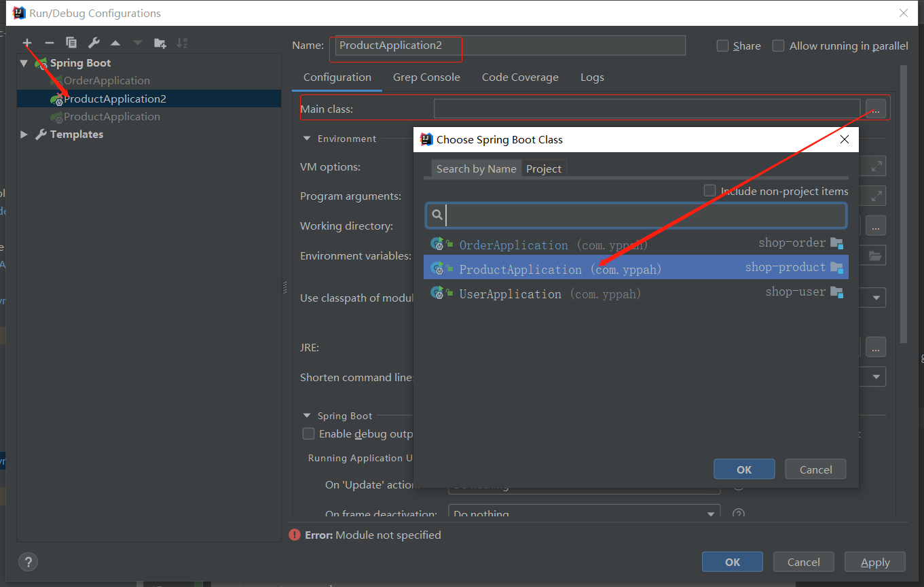924x587 pixels.
Task: Select OrderApplication in the configurations tree
Action: click(x=107, y=81)
